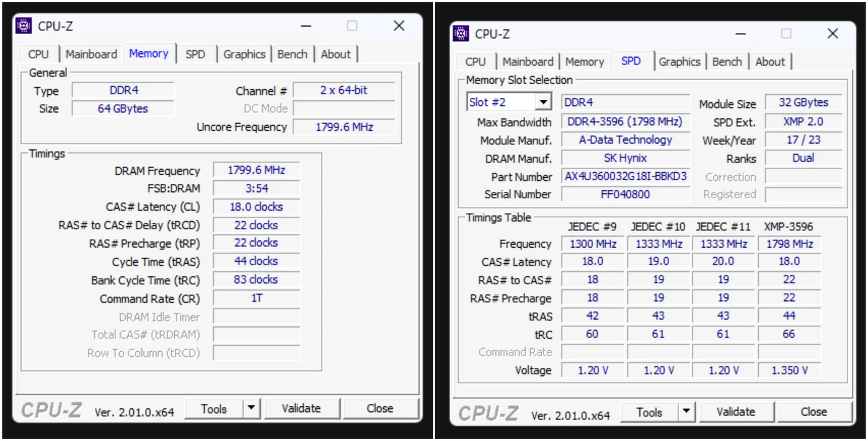Click CPU-Z app icon in left window title bar
This screenshot has height=441, width=868.
[x=24, y=25]
